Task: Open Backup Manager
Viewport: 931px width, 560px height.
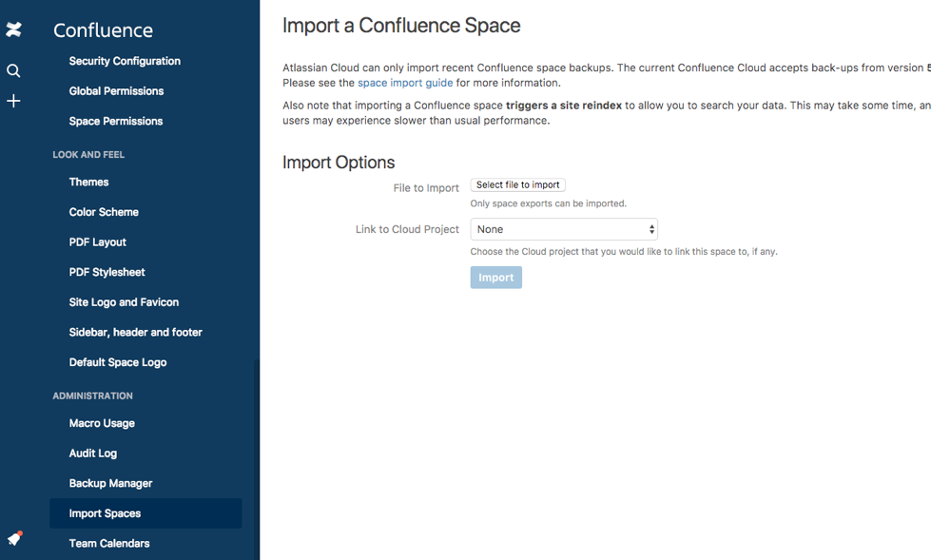Action: click(110, 483)
